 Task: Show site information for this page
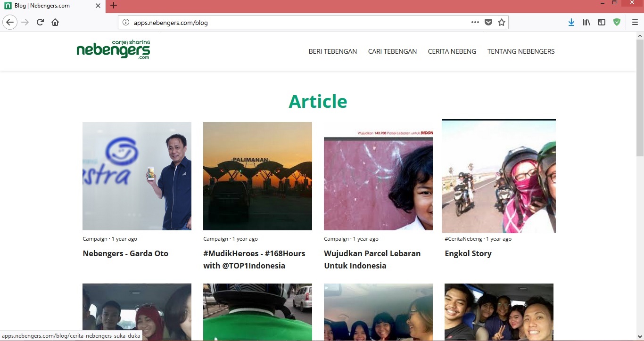coord(125,22)
